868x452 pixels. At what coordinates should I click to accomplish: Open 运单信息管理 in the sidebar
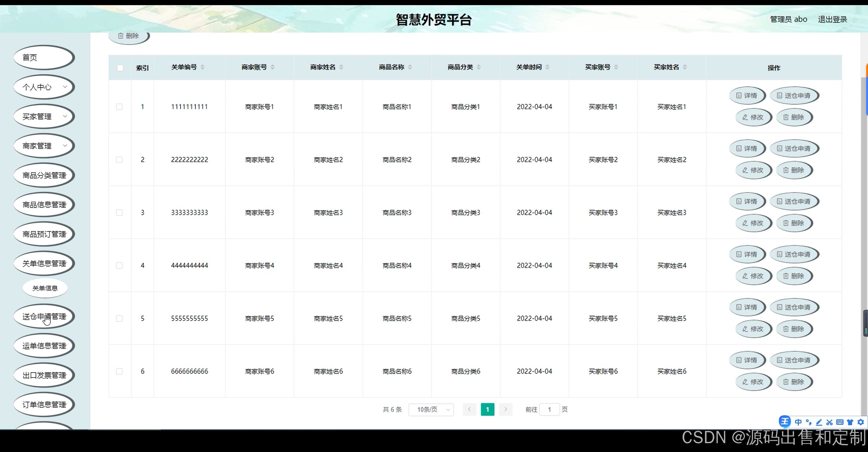(44, 346)
